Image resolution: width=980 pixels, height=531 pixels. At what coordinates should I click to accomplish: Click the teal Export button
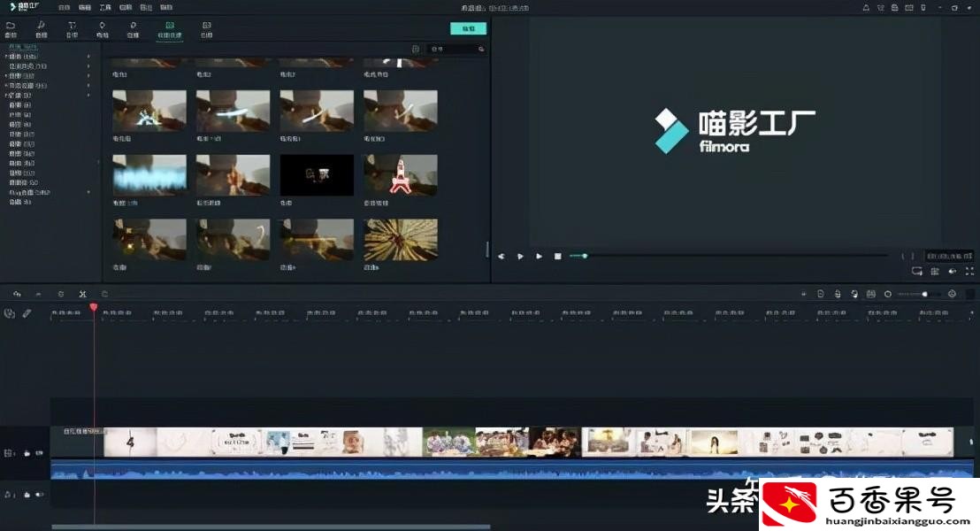pyautogui.click(x=468, y=29)
